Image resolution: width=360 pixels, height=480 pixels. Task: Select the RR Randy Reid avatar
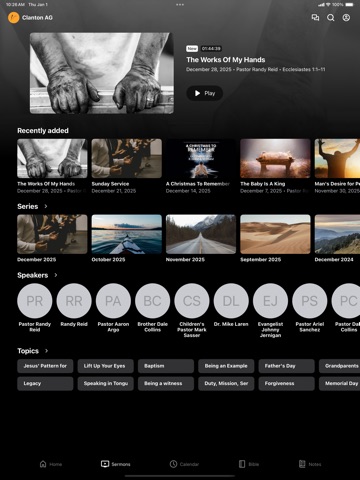74,301
